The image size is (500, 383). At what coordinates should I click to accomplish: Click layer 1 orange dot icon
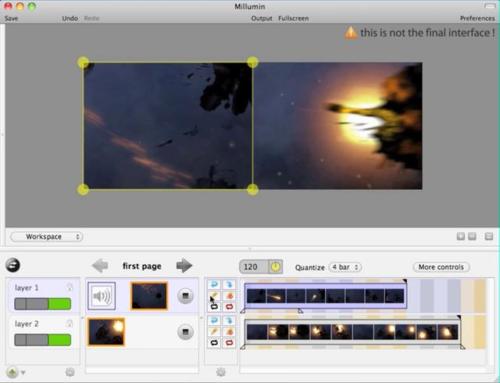coord(229,296)
